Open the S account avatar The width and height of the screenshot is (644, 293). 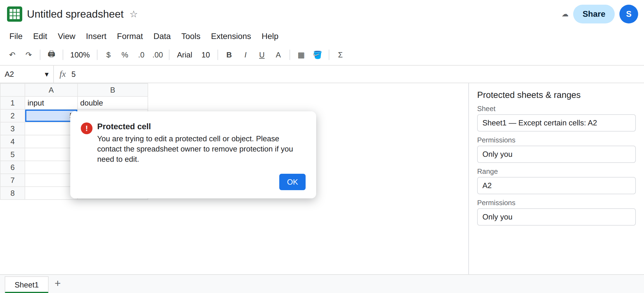click(628, 14)
